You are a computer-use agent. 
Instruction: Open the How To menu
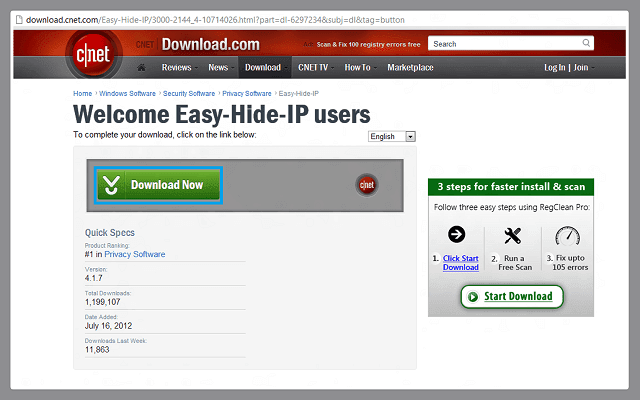coord(360,67)
